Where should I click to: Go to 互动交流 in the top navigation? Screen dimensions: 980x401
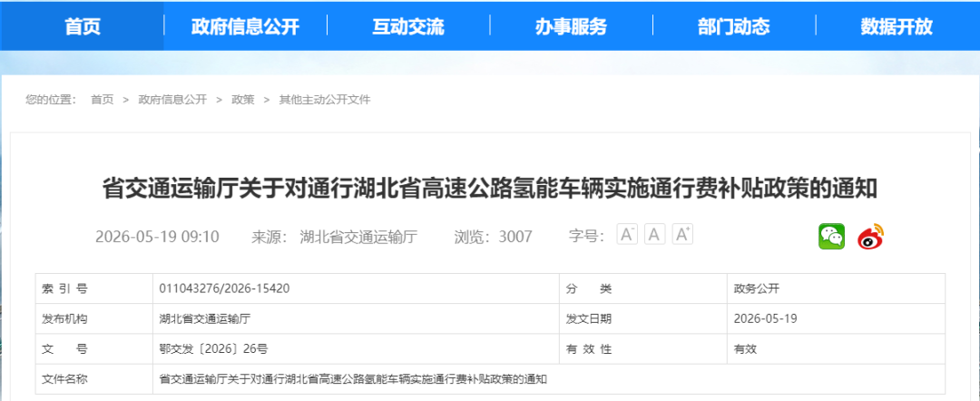(x=408, y=26)
